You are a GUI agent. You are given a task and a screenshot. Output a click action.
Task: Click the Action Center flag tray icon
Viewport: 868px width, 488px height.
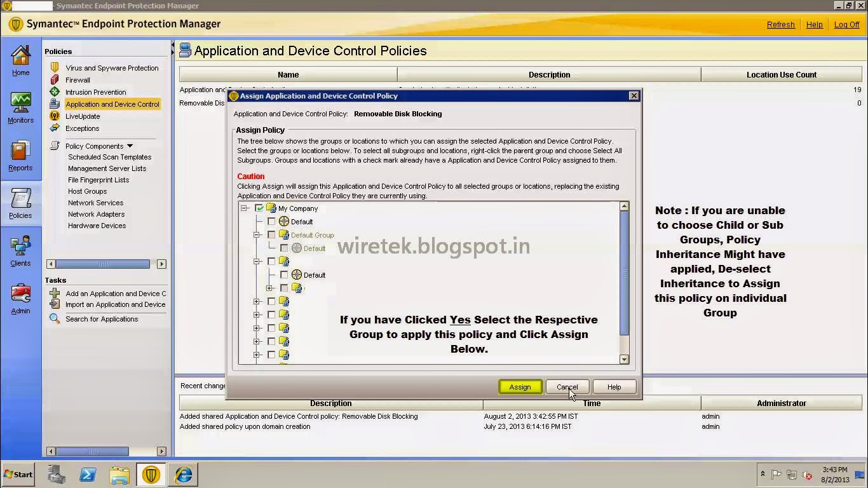(776, 475)
